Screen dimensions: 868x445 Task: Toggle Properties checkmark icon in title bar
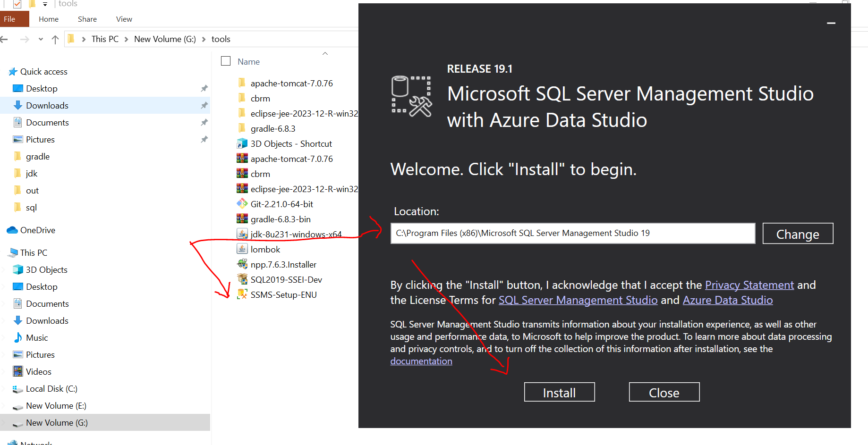(x=17, y=4)
